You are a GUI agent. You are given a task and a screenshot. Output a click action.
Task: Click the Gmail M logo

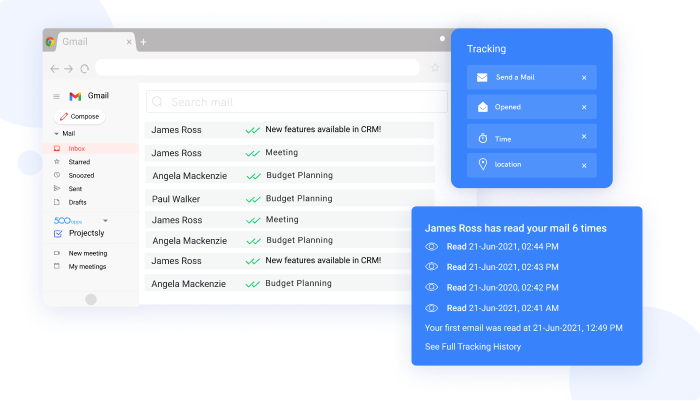tap(75, 96)
